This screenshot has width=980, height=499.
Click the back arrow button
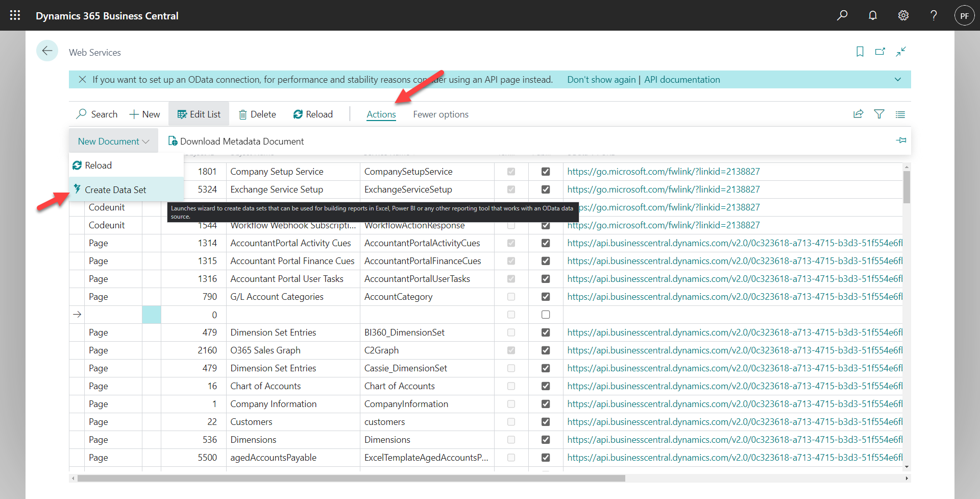pyautogui.click(x=47, y=51)
